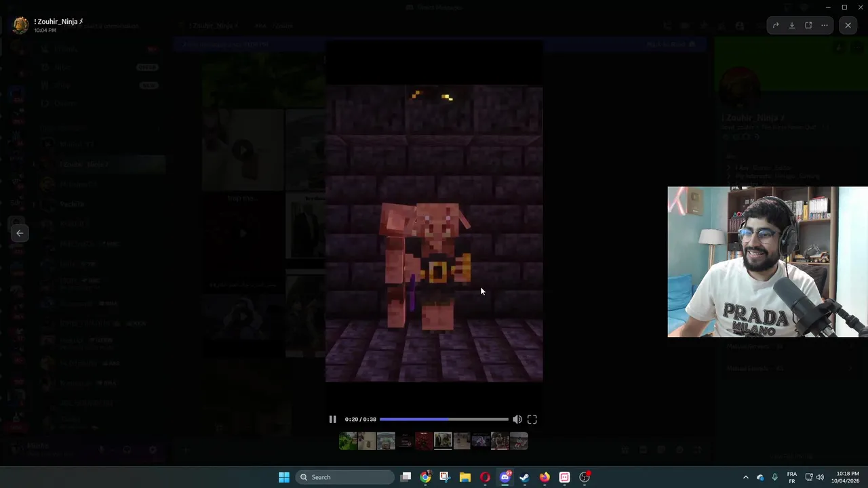
Task: Download the video file
Action: (x=792, y=26)
